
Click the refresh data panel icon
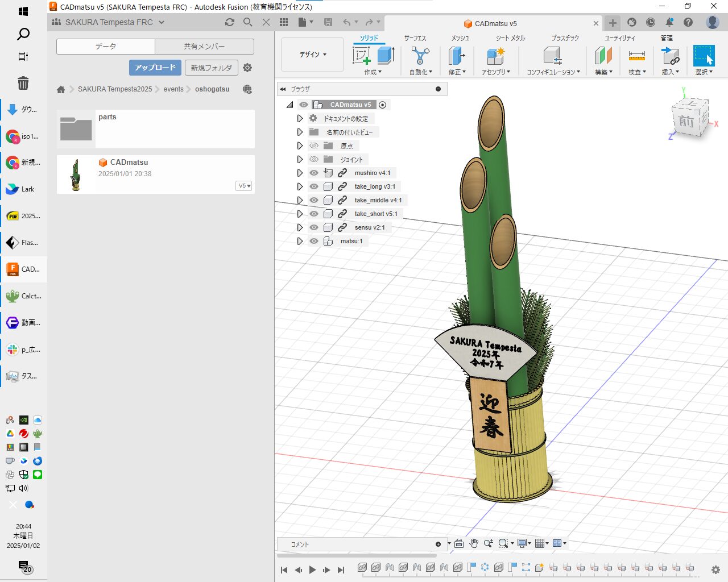click(x=230, y=22)
